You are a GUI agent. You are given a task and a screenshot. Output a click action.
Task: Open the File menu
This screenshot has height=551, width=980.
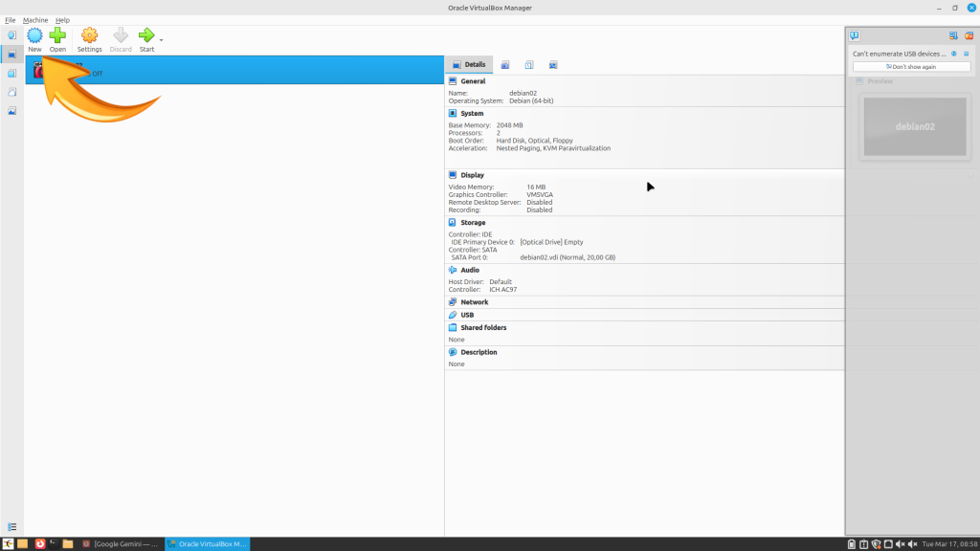pyautogui.click(x=11, y=20)
